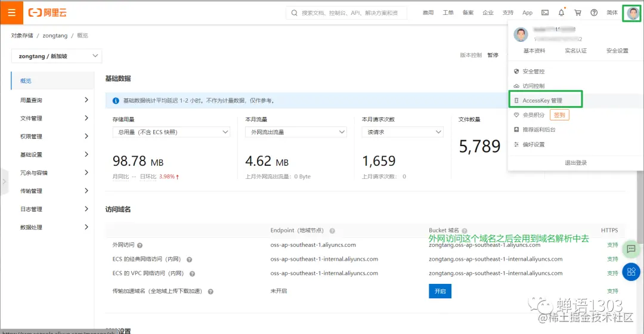Click 对象存储 breadcrumb
The image size is (644, 334).
[x=22, y=35]
